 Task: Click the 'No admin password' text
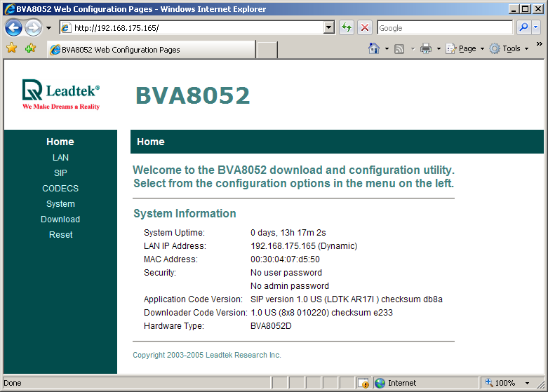coord(290,286)
